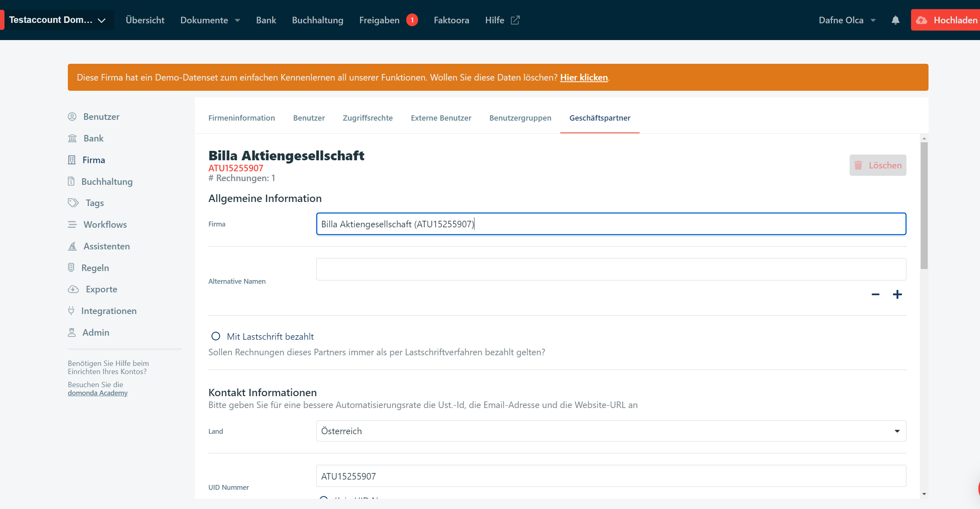
Task: Open Tags via sidebar tag icon
Action: (x=73, y=203)
